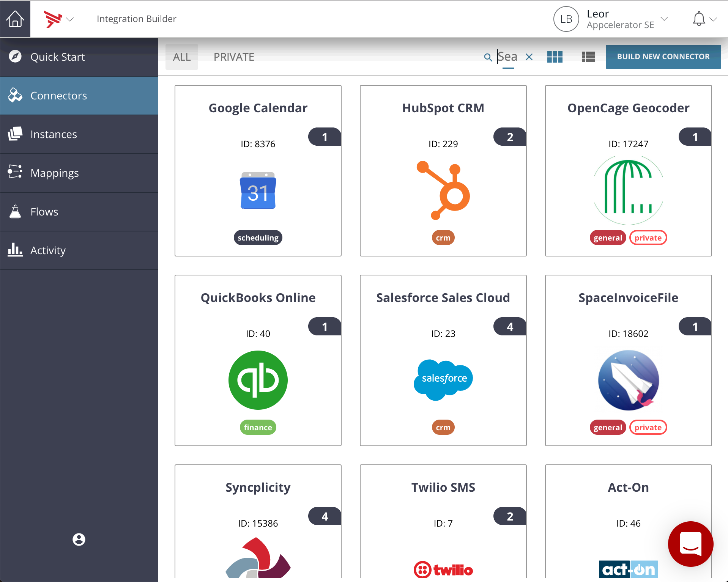Open the Google Calendar connector title
The image size is (728, 582).
[x=258, y=108]
